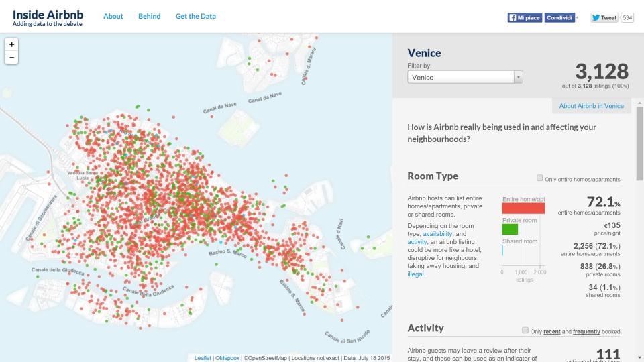Screen dimensions: 644x362
Task: Click the green Private room bar
Action: click(510, 229)
